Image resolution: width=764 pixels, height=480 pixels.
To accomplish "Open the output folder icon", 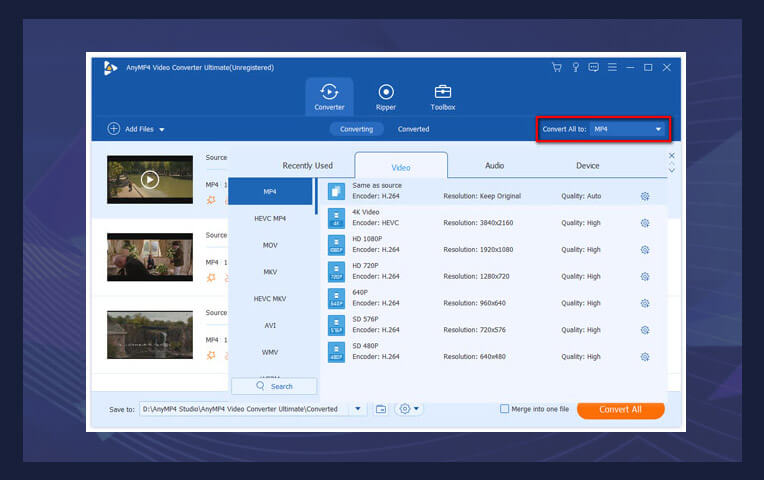I will pyautogui.click(x=381, y=409).
